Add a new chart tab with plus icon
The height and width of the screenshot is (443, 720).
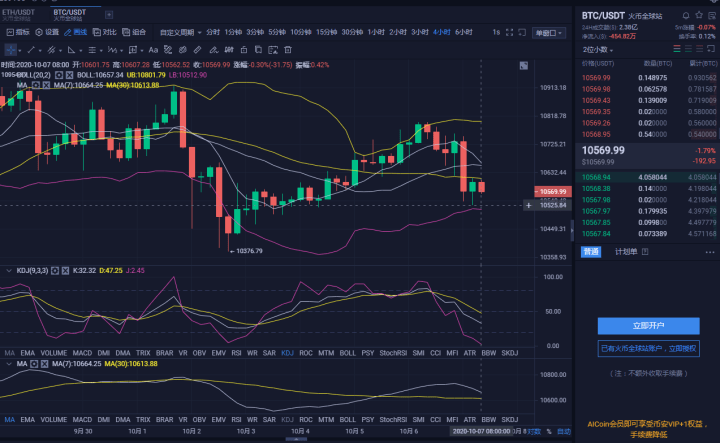pos(109,14)
